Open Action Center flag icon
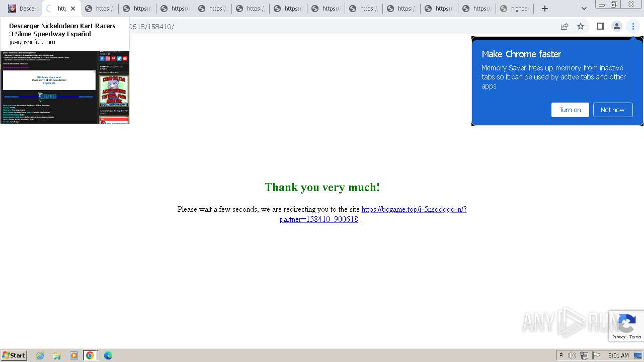The height and width of the screenshot is (362, 644). coord(596,355)
